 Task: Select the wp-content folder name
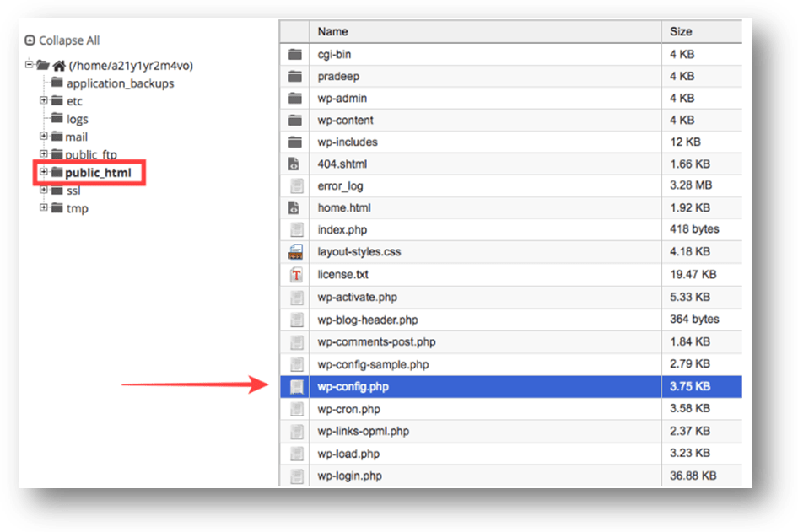[x=346, y=120]
